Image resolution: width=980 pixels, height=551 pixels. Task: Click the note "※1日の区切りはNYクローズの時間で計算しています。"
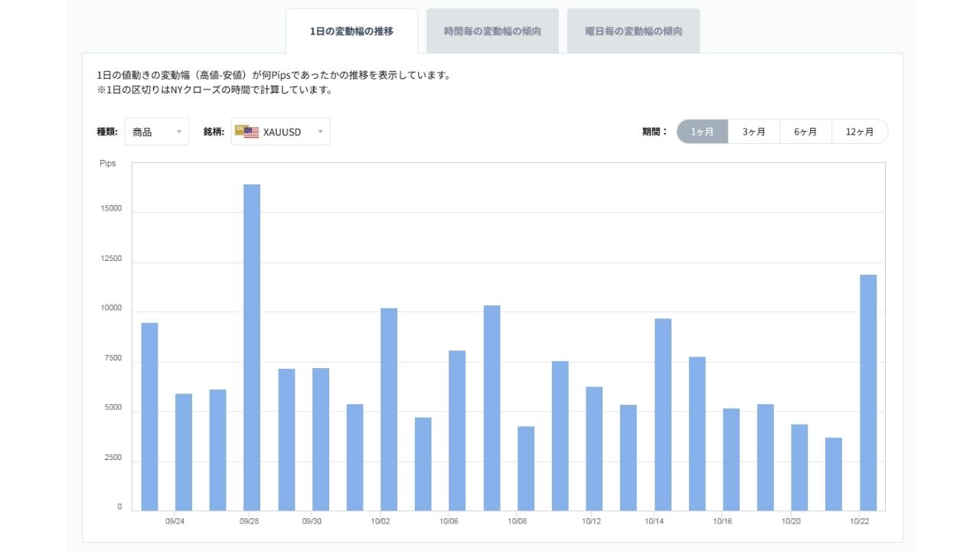[214, 90]
